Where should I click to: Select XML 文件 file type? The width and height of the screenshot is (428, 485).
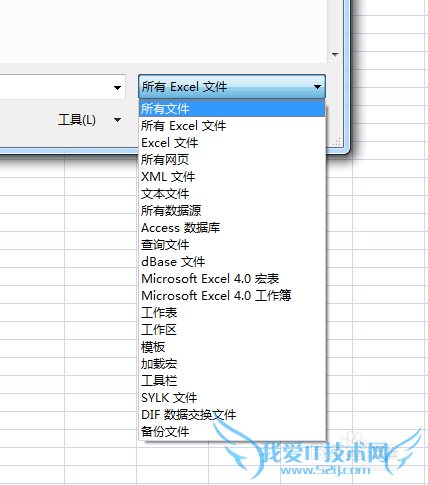(x=232, y=177)
